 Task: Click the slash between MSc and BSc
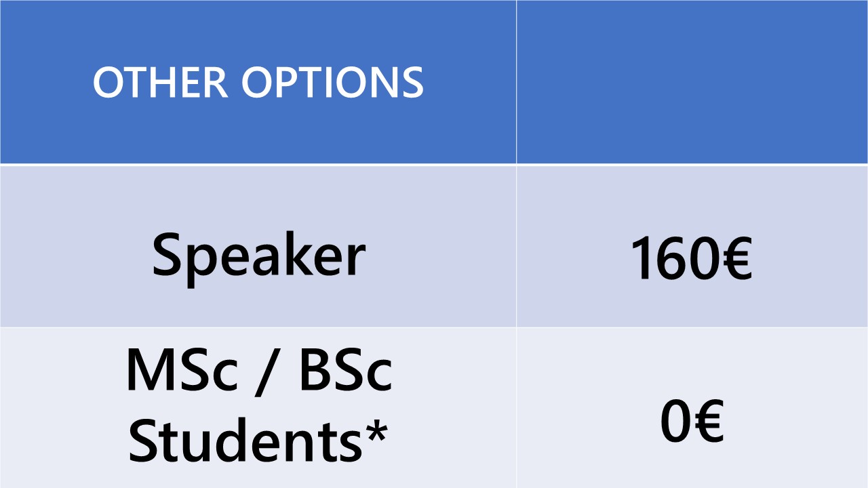coord(269,373)
